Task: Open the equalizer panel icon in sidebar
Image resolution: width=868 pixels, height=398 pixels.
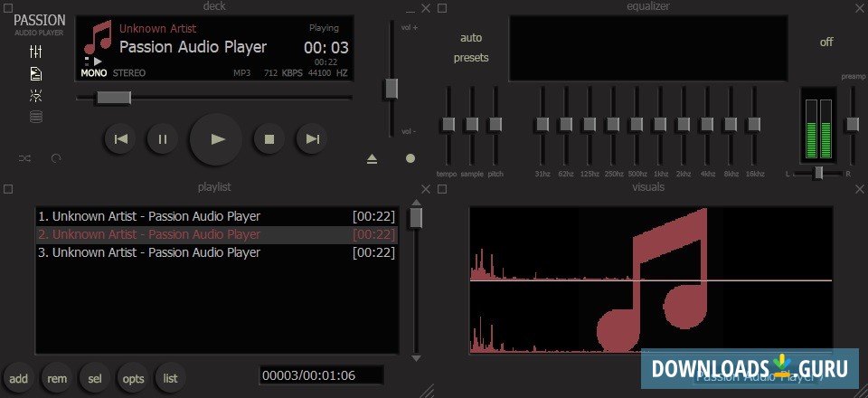Action: point(36,52)
